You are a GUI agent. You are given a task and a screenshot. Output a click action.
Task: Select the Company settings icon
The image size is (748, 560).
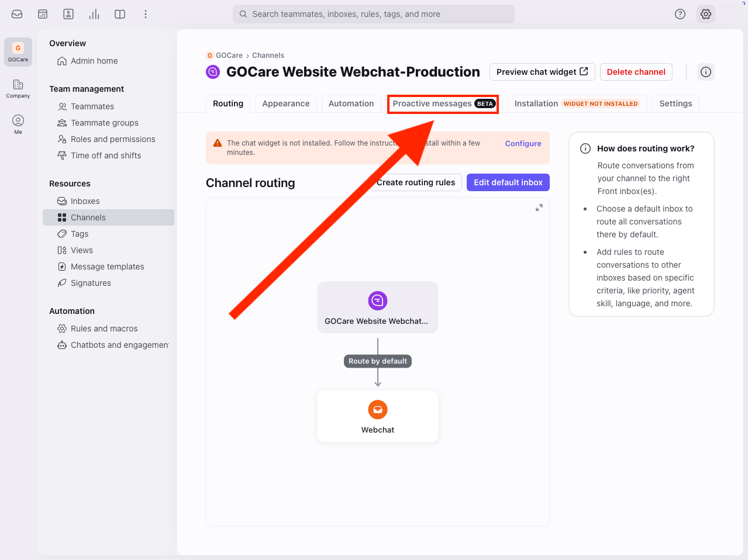(18, 88)
